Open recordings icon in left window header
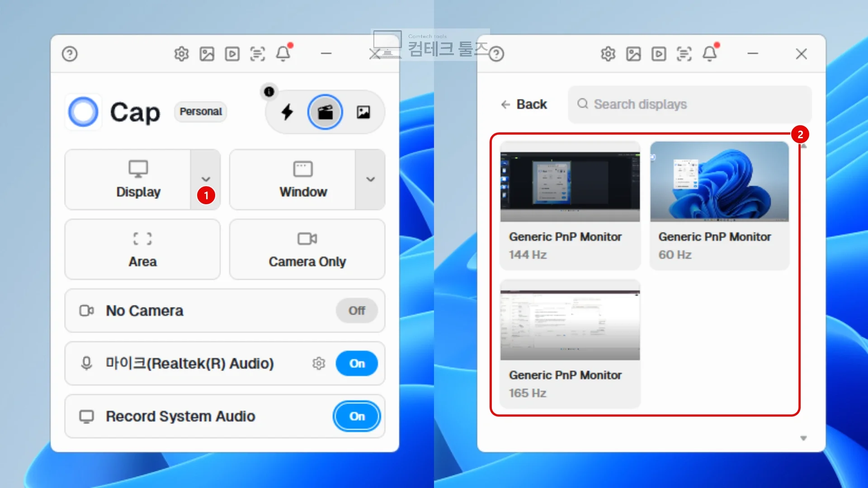The width and height of the screenshot is (868, 488). 232,54
